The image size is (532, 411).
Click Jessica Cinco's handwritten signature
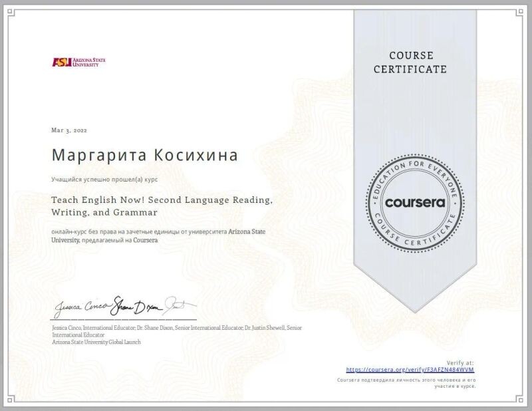[78, 308]
